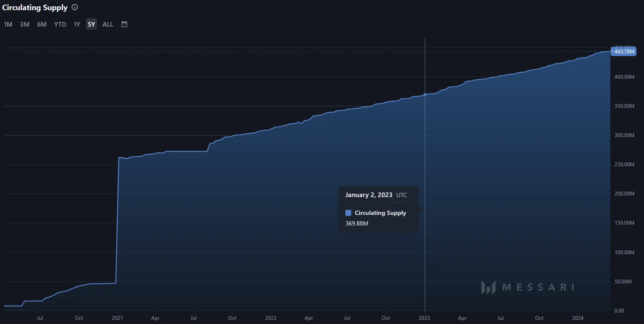Viewport: 644px width, 324px height.
Task: Click the 443.78M current value label
Action: (x=624, y=52)
